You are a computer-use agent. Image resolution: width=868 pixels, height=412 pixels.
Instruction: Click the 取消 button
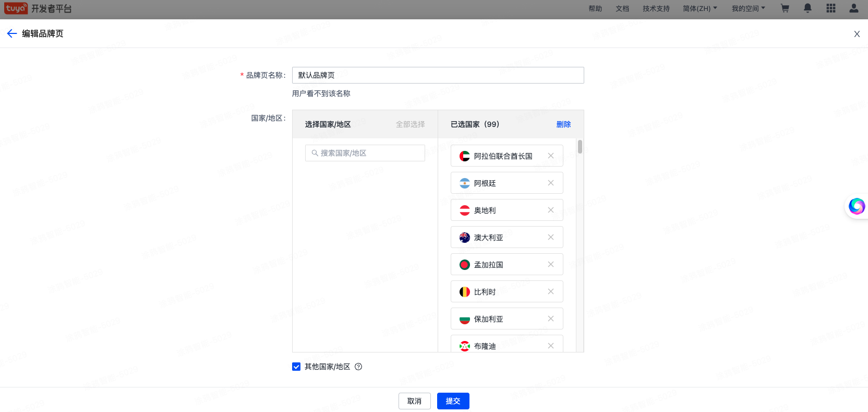tap(415, 401)
